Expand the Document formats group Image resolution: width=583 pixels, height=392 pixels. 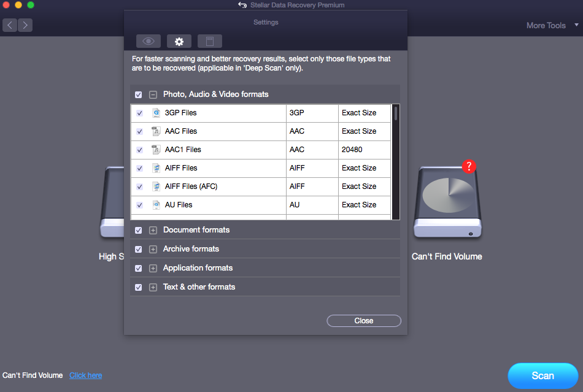tap(153, 231)
